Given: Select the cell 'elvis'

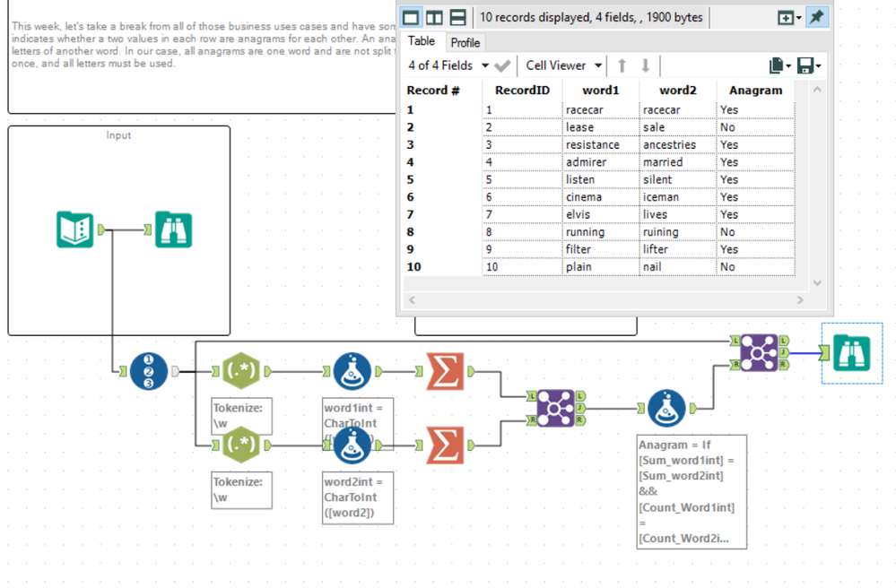Looking at the screenshot, I should point(601,214).
